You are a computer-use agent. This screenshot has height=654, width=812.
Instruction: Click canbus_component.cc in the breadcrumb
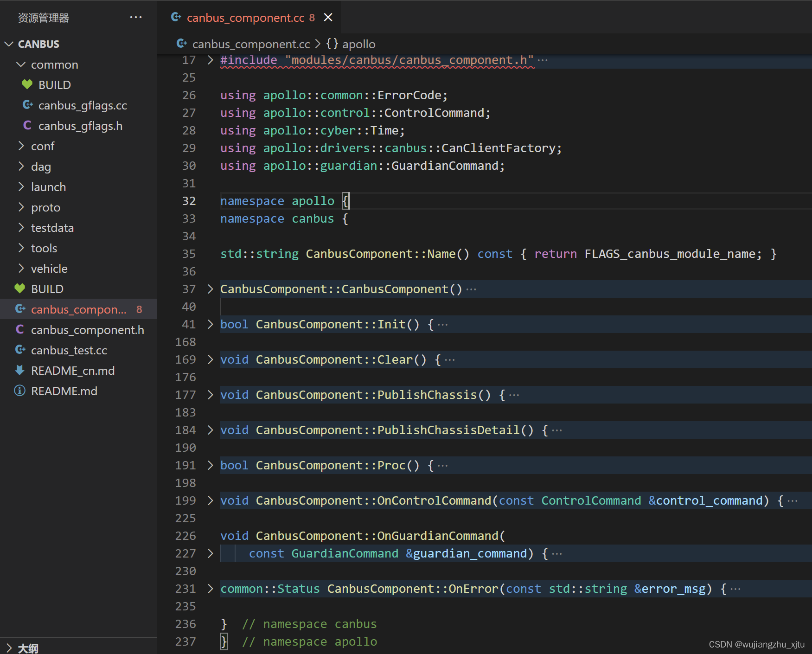pos(251,44)
